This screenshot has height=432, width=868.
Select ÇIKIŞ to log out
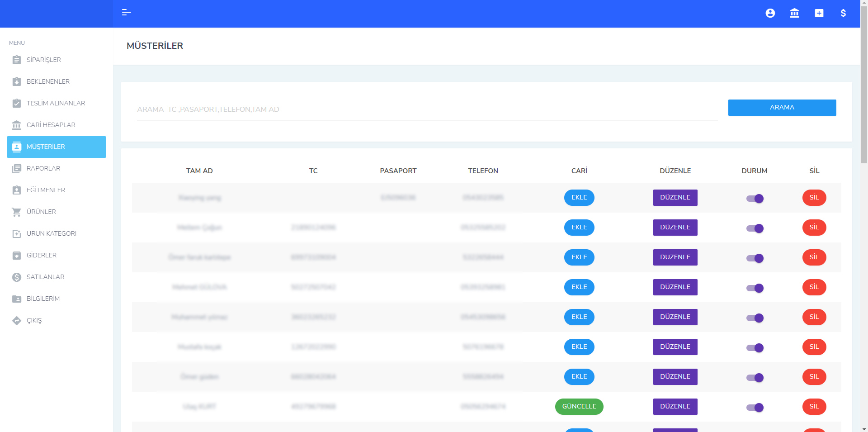coord(57,320)
